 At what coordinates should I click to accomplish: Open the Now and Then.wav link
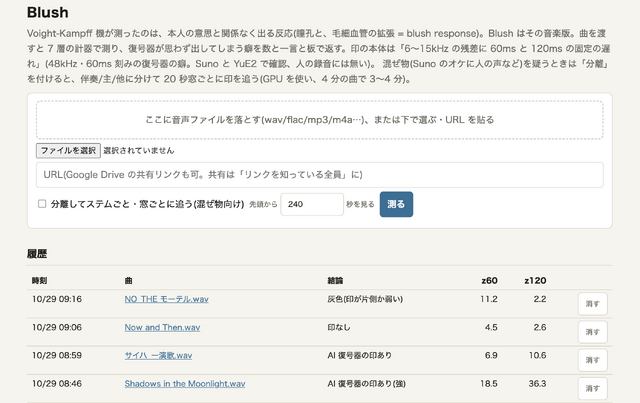(162, 327)
